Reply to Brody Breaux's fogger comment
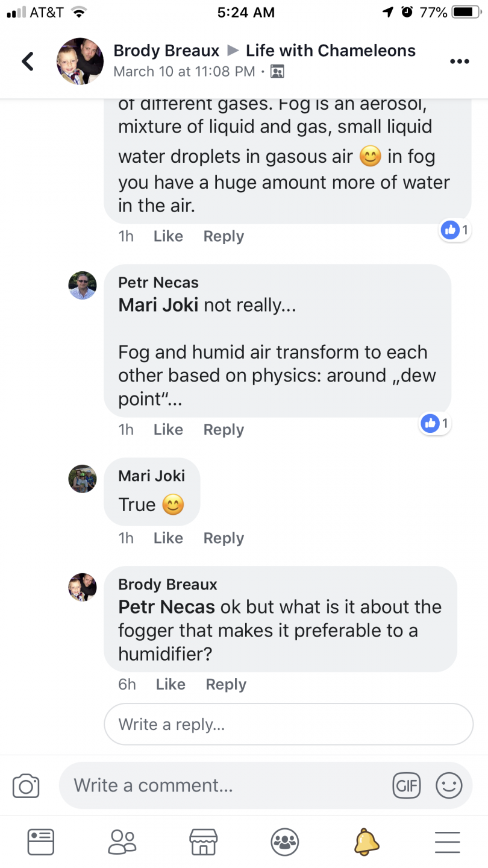The image size is (488, 868). point(226,684)
